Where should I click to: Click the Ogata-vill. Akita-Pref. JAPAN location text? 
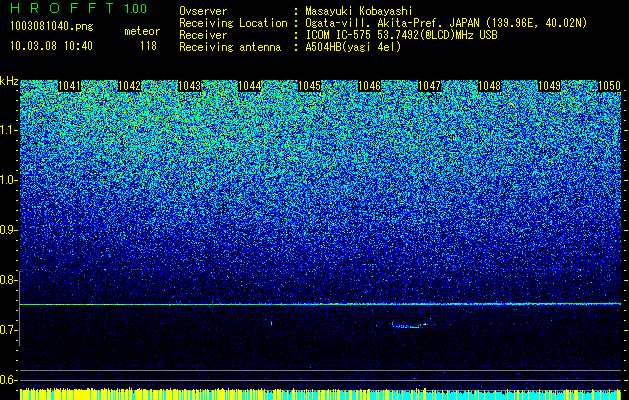coord(446,23)
